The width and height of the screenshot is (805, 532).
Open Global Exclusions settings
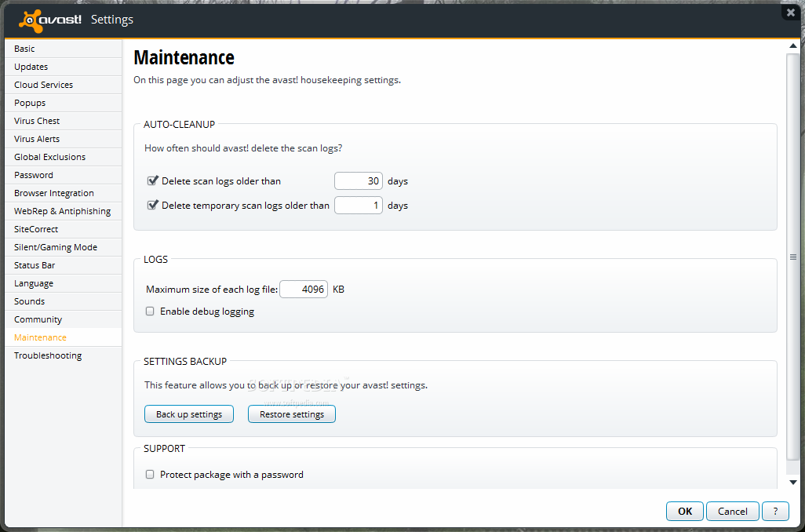tap(64, 157)
